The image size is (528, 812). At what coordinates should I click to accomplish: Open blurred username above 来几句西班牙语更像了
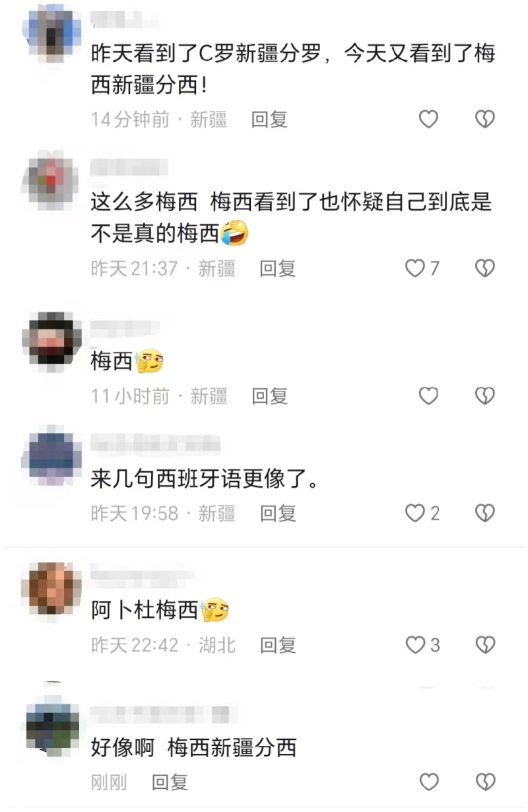coord(155,444)
